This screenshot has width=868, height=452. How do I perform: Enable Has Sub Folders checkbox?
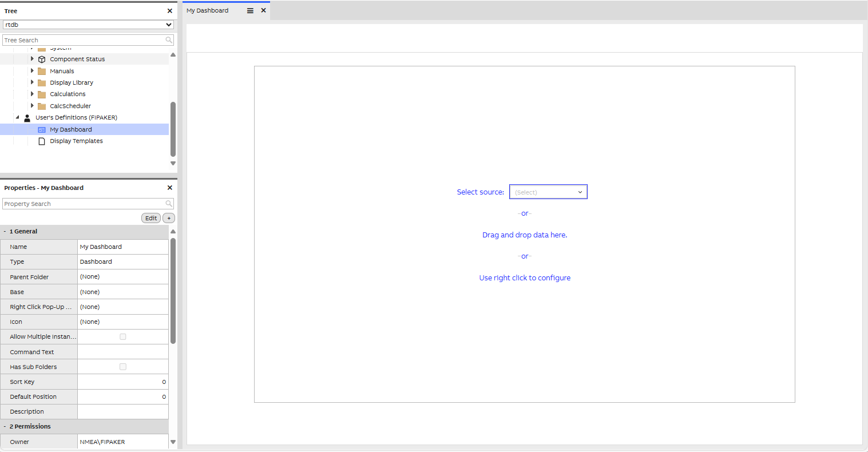(x=123, y=366)
